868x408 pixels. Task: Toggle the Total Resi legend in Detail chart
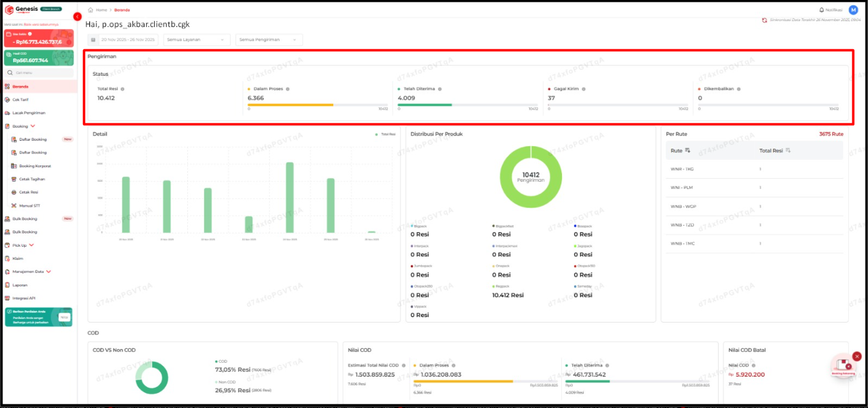pos(384,134)
